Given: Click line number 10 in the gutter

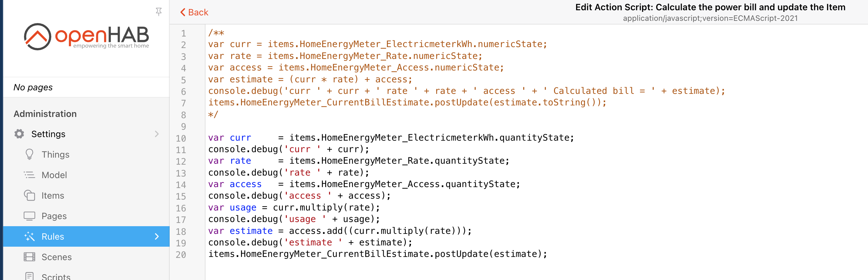Looking at the screenshot, I should (181, 138).
